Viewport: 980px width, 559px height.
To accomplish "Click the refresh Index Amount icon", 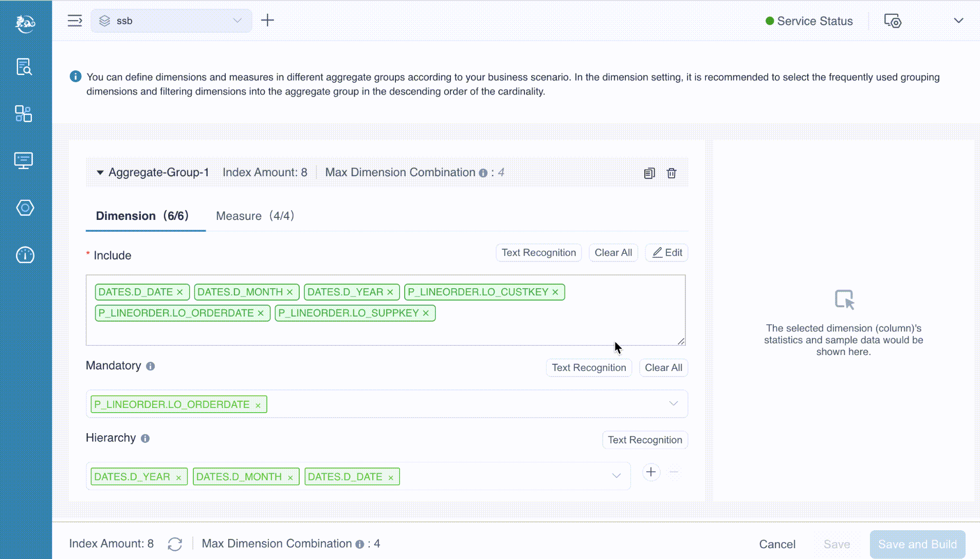I will [175, 544].
